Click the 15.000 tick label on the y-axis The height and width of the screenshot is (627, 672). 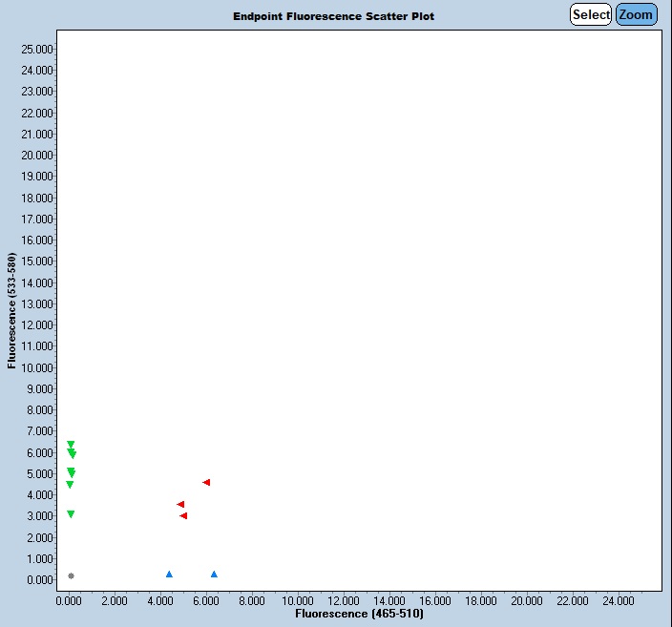pos(36,261)
